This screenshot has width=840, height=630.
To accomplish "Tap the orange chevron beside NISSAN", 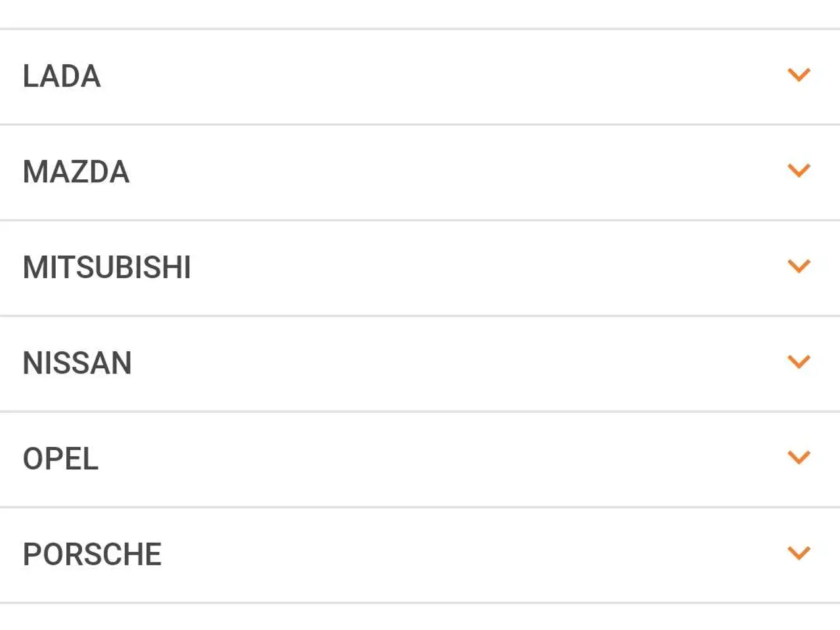I will pos(799,362).
